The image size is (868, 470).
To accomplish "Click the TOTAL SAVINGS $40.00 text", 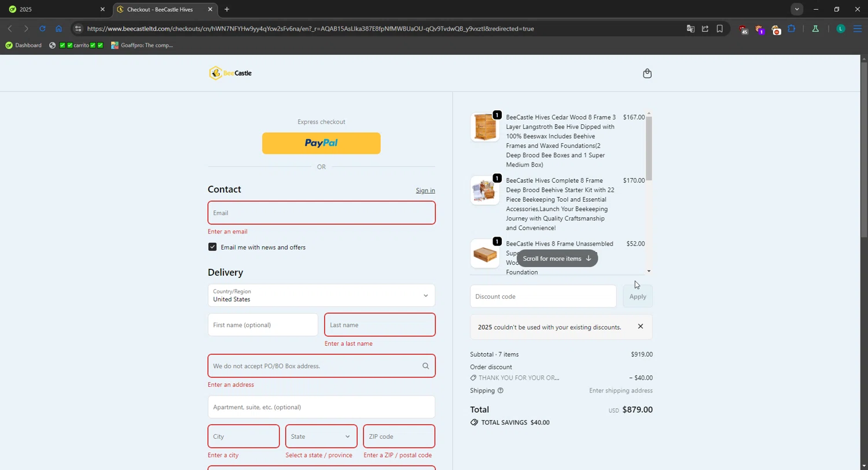I will pyautogui.click(x=515, y=423).
